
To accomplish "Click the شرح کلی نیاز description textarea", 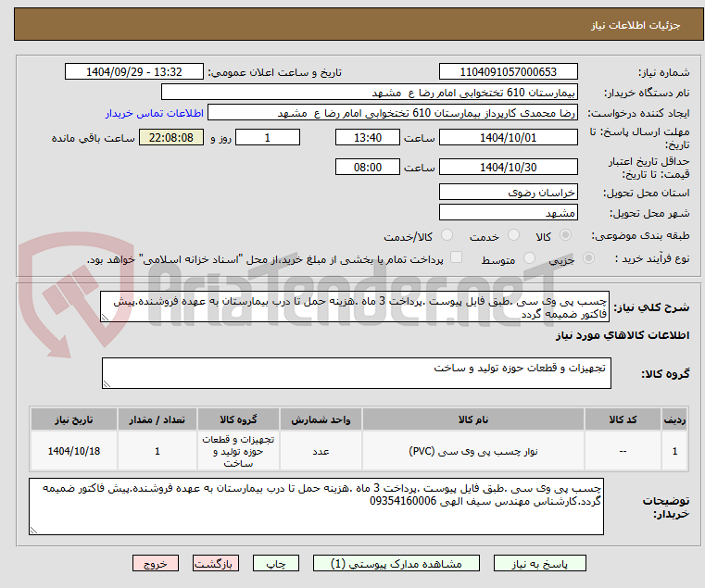I will (x=355, y=307).
